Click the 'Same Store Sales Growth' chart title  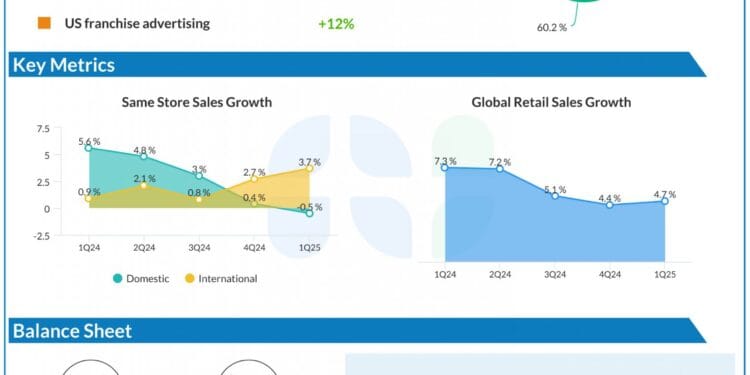(197, 102)
